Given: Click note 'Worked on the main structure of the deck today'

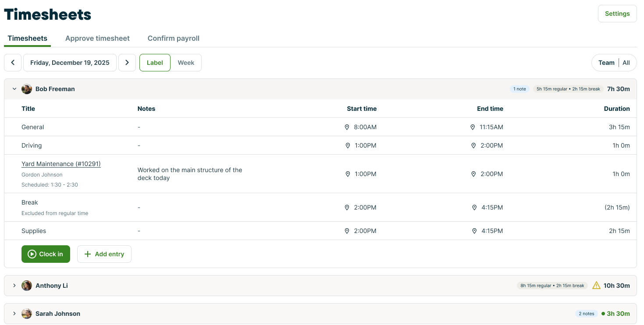Looking at the screenshot, I should (190, 174).
